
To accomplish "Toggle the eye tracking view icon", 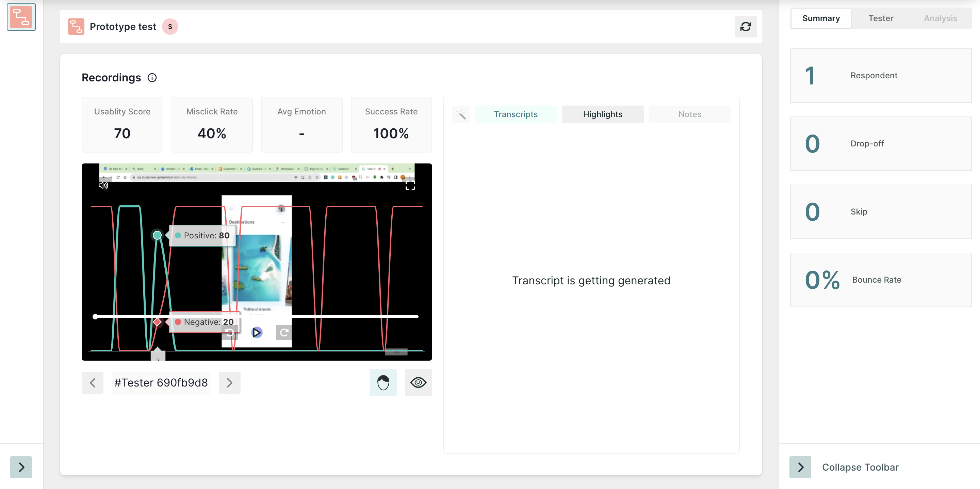I will click(x=418, y=382).
